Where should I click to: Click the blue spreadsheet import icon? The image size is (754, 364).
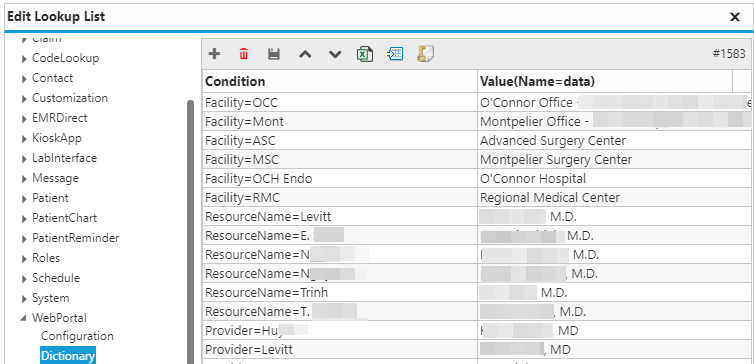pyautogui.click(x=395, y=54)
